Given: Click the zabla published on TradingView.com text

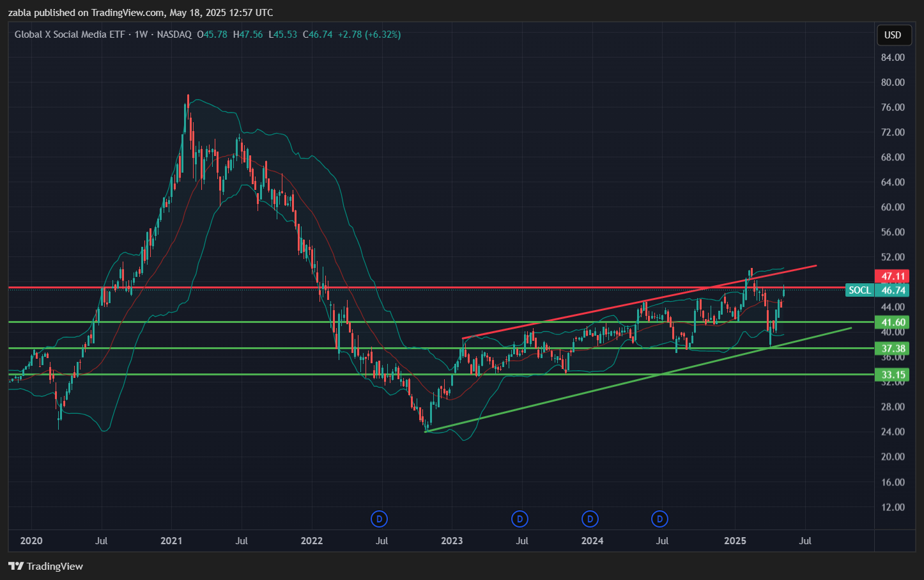Looking at the screenshot, I should [140, 13].
